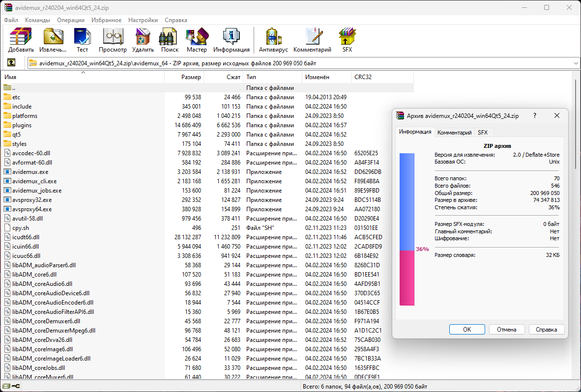Select the avidemux.exe file row
The image size is (581, 392).
[30, 172]
